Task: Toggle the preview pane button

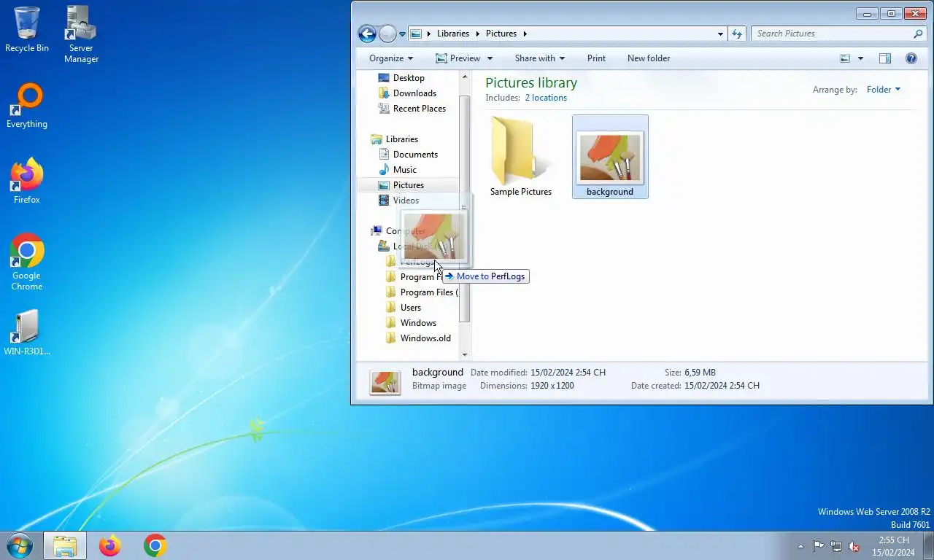Action: pyautogui.click(x=885, y=58)
